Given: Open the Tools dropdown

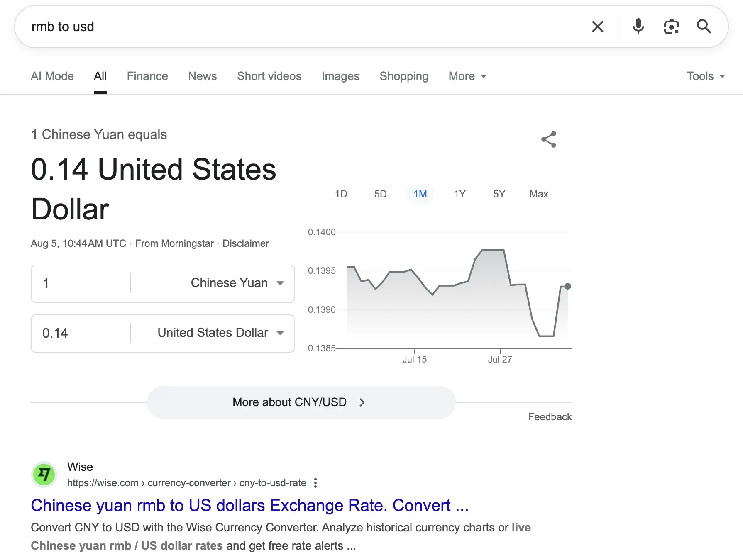Looking at the screenshot, I should (706, 76).
